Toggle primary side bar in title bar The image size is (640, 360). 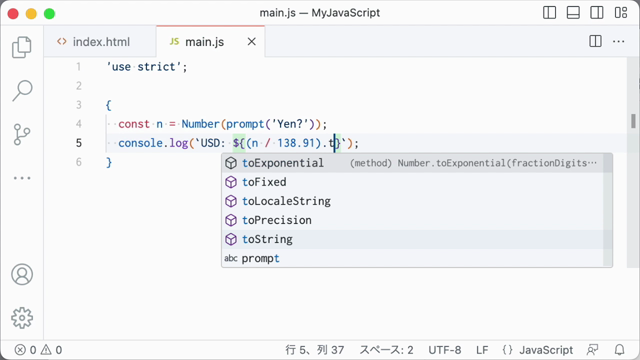(x=549, y=13)
